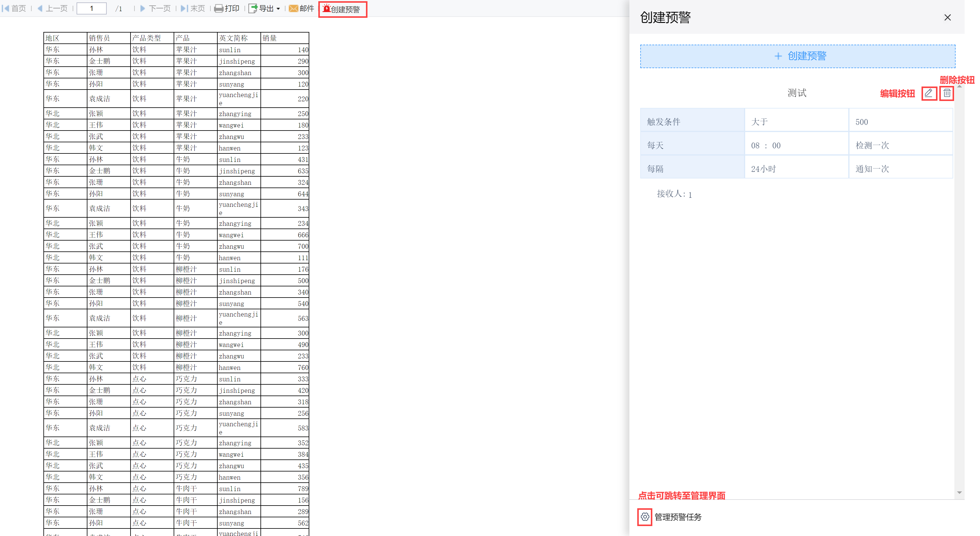The image size is (980, 536).
Task: Click the page number input field
Action: [92, 8]
